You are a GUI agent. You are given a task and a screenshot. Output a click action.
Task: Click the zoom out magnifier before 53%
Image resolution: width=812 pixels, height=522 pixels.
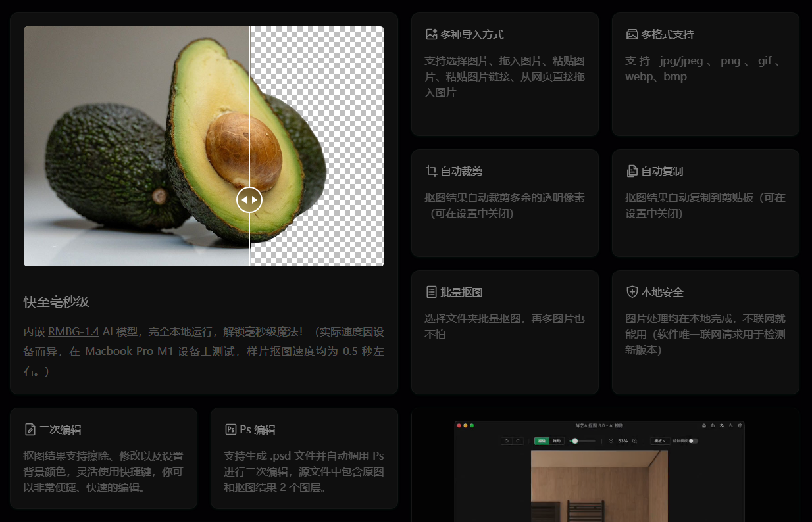(611, 441)
